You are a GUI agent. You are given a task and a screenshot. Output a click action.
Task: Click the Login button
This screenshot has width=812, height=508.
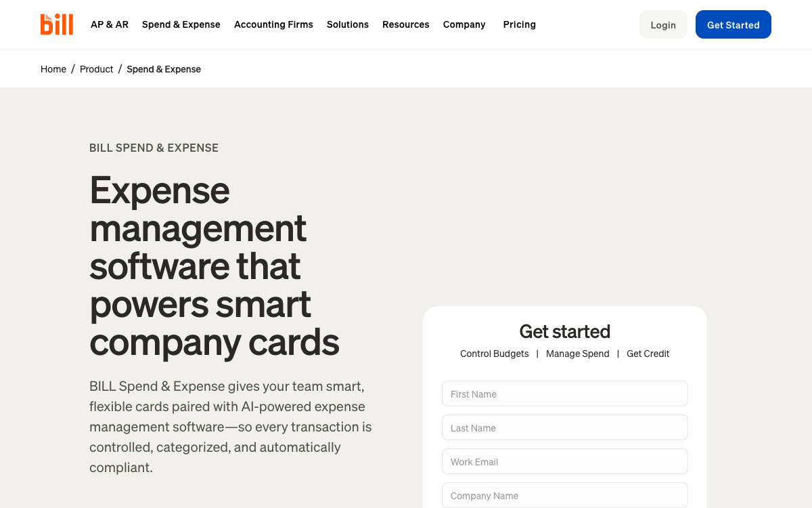(663, 24)
